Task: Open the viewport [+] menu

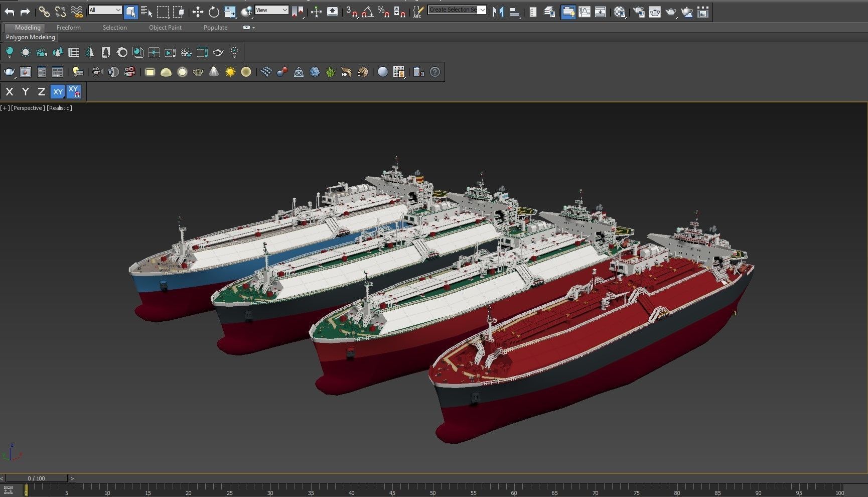Action: click(x=5, y=108)
